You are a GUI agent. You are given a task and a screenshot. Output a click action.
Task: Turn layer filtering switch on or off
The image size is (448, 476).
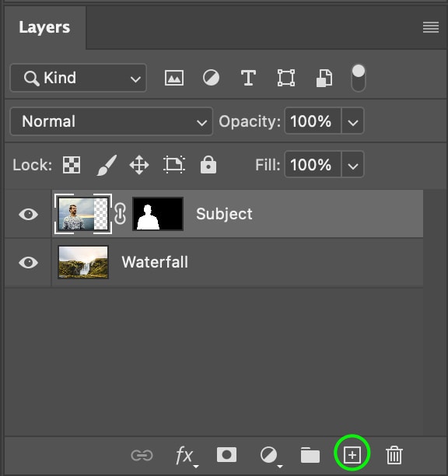359,78
